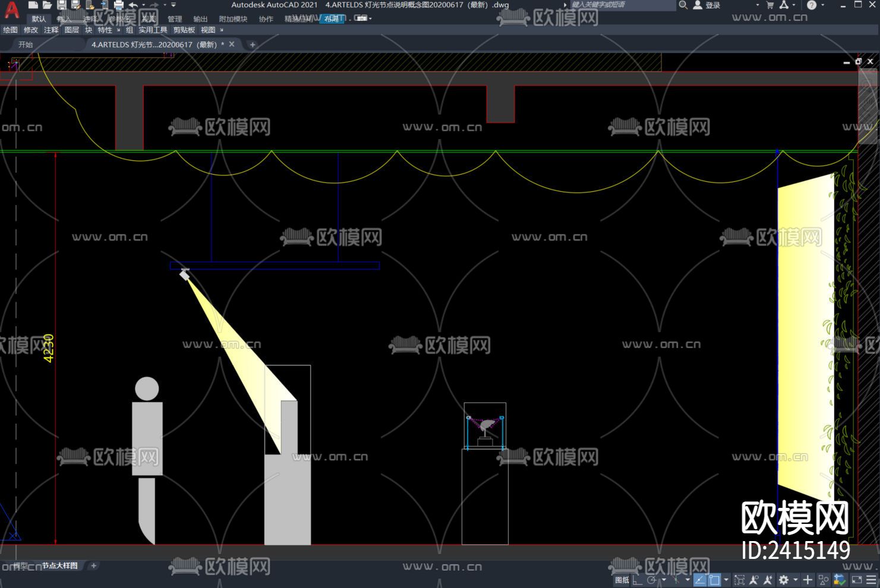This screenshot has height=588, width=880.
Task: Toggle polar tracking in status bar
Action: pos(652,580)
